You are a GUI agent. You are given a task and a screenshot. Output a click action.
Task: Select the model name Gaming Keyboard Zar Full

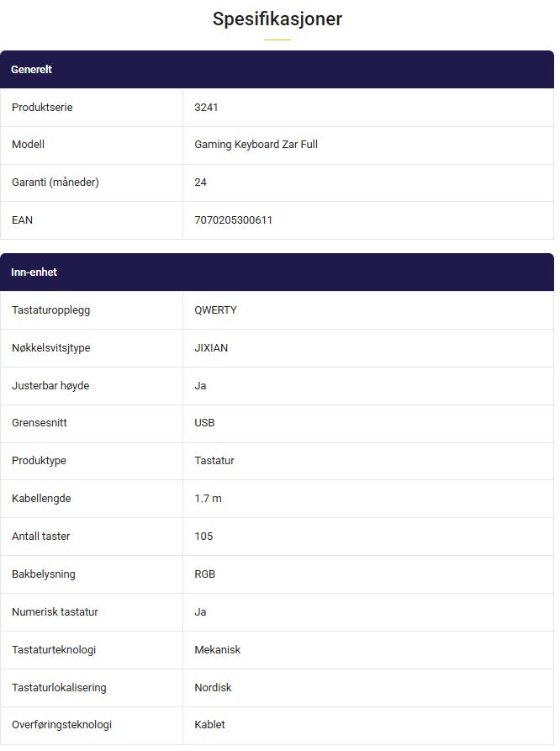point(256,145)
